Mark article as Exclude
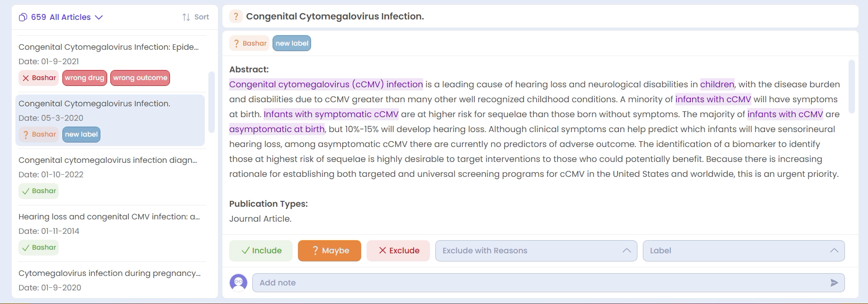This screenshot has height=304, width=868. click(x=398, y=251)
